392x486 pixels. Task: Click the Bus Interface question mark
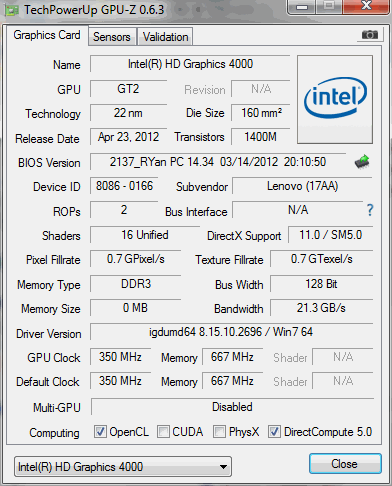(x=370, y=210)
